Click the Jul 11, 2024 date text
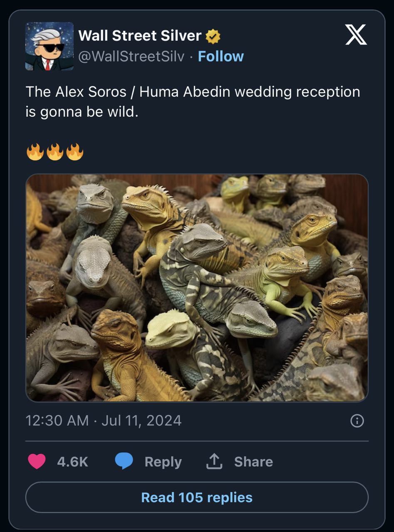This screenshot has height=532, width=394. click(x=141, y=421)
